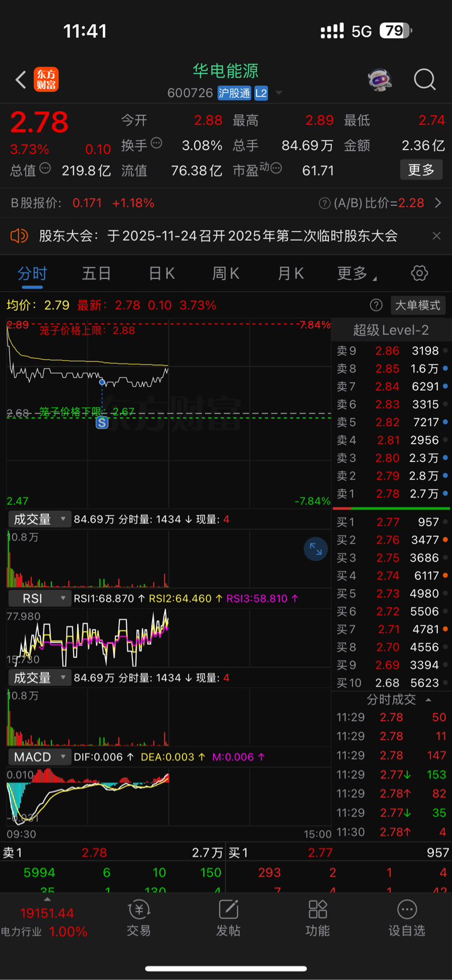Switch to the 月K tab
Viewport: 452px width, 980px height.
(x=290, y=274)
